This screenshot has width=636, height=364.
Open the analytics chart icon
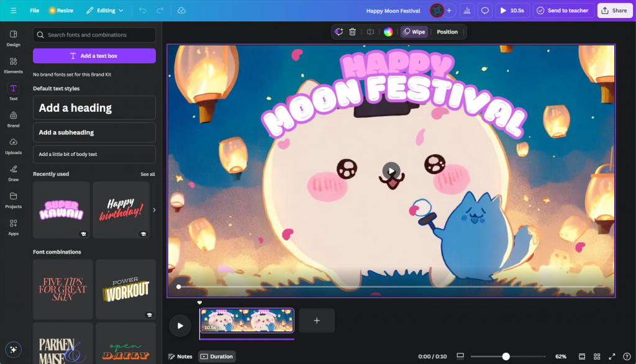[x=467, y=11]
